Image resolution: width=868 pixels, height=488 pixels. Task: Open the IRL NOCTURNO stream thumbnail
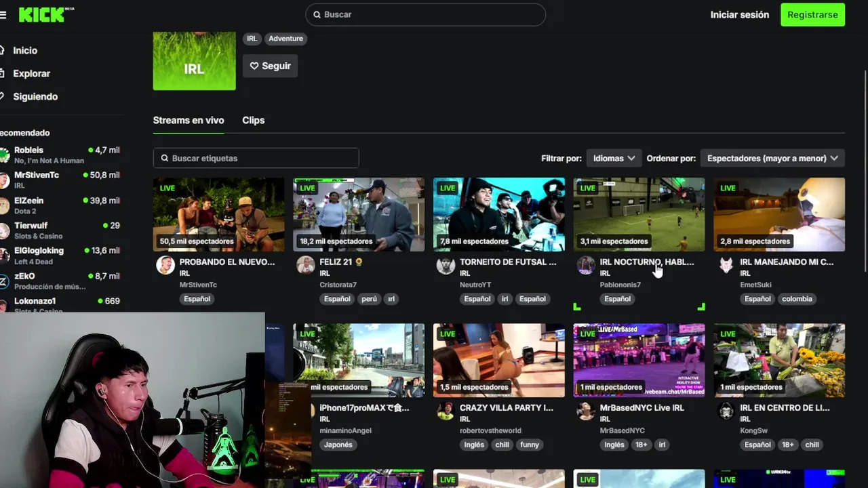coord(639,214)
